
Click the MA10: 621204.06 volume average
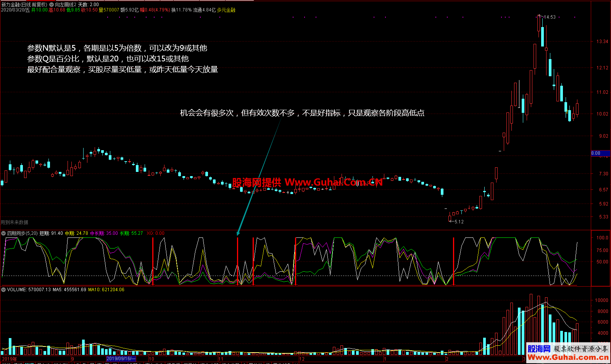[x=106, y=290]
